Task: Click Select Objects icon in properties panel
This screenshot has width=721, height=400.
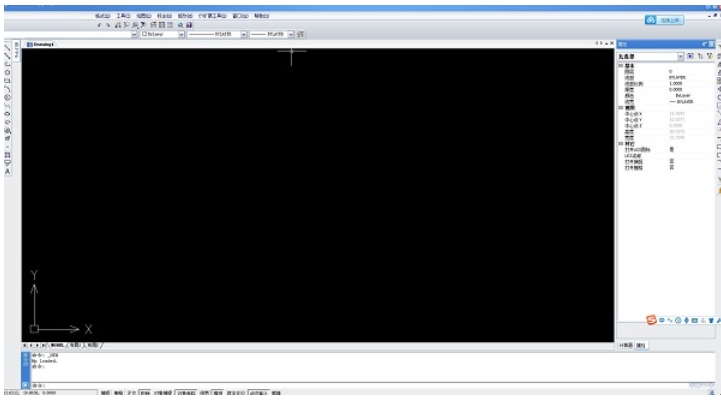Action: click(700, 56)
